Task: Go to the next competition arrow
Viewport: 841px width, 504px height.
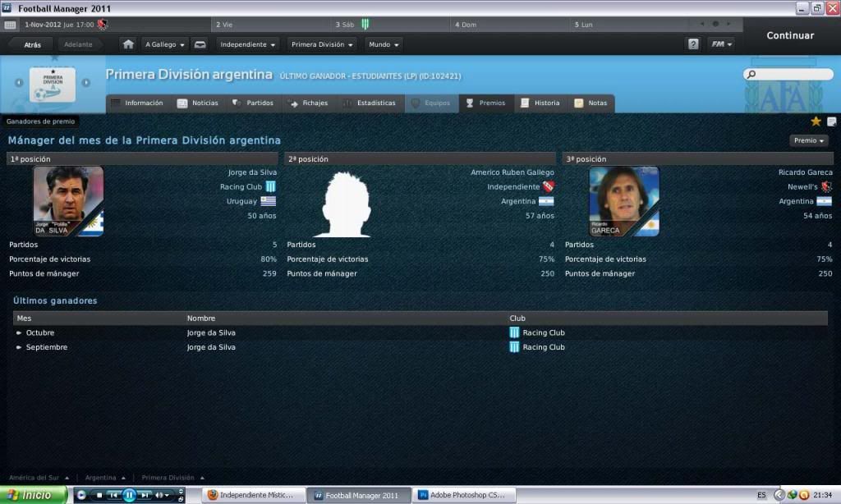Action: [x=85, y=83]
